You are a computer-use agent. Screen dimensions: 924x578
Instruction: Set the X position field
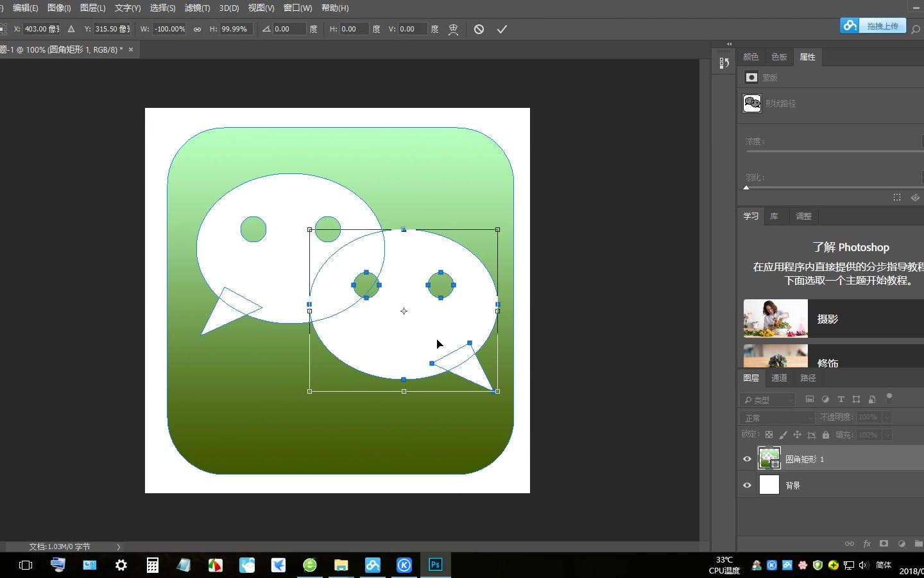pos(42,29)
